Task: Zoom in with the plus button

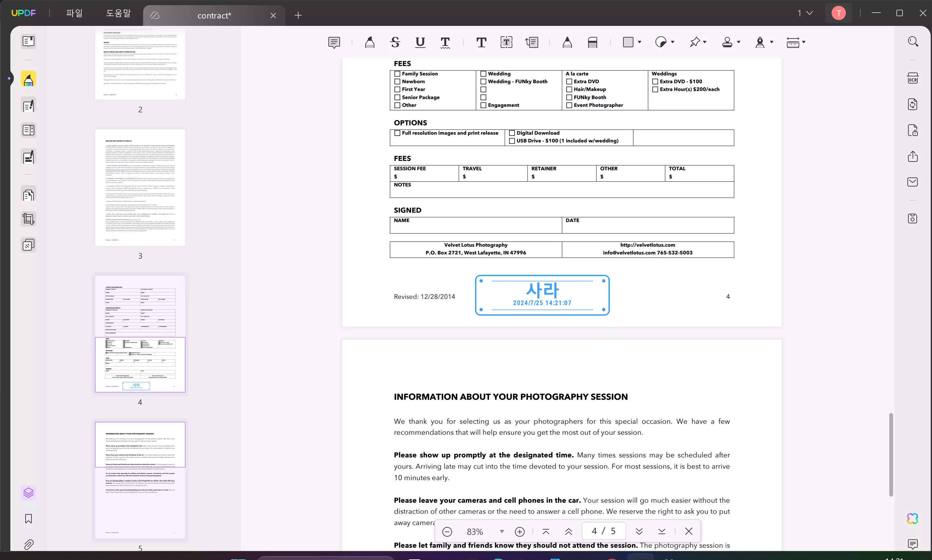Action: (520, 531)
